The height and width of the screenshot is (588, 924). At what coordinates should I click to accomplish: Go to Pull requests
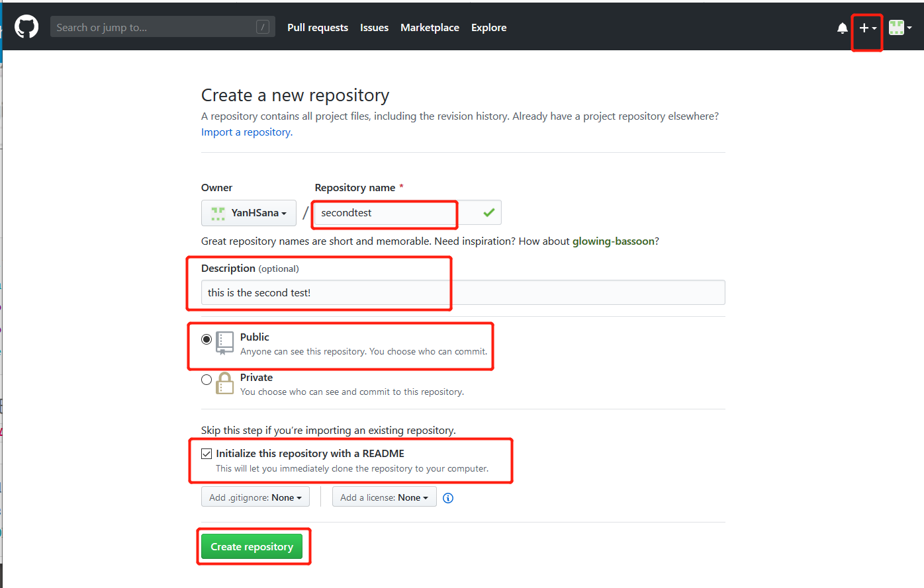point(318,28)
